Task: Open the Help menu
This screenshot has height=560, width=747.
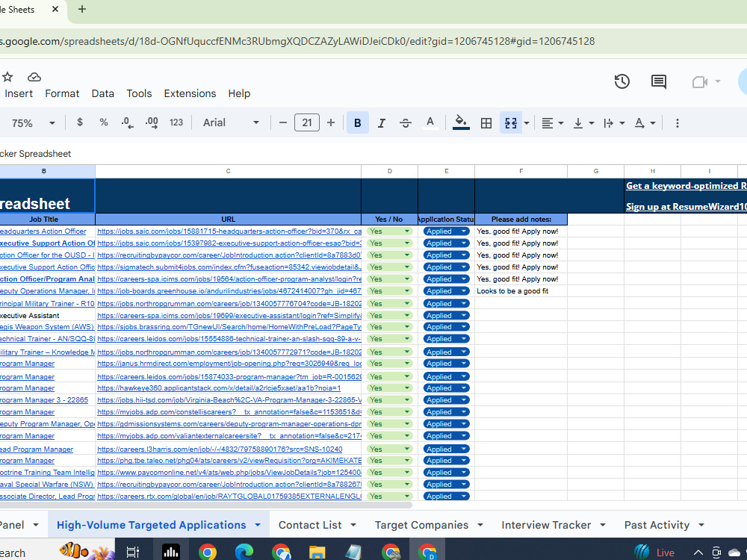Action: 239,93
